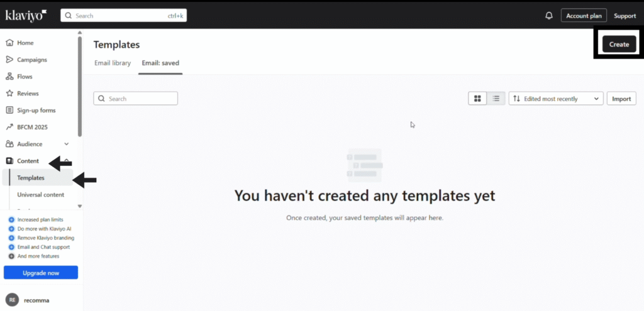This screenshot has width=644, height=311.
Task: Click the notification bell icon
Action: [x=548, y=16]
